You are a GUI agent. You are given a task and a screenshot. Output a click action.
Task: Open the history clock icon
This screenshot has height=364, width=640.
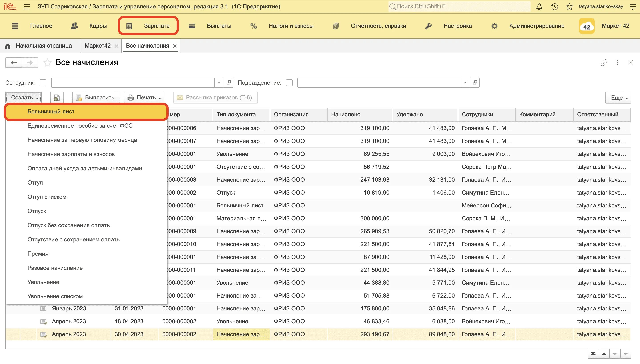click(554, 6)
